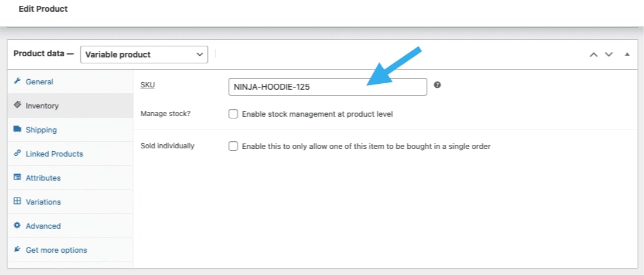The width and height of the screenshot is (644, 275).
Task: Move Product data panel up
Action: coord(594,55)
